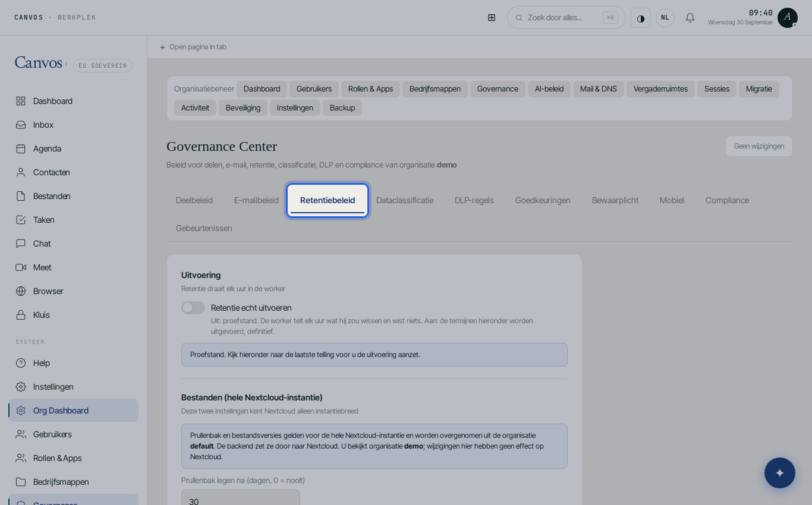Click the Bedrijfsmappen folder icon in sidebar
The width and height of the screenshot is (812, 505).
[21, 482]
